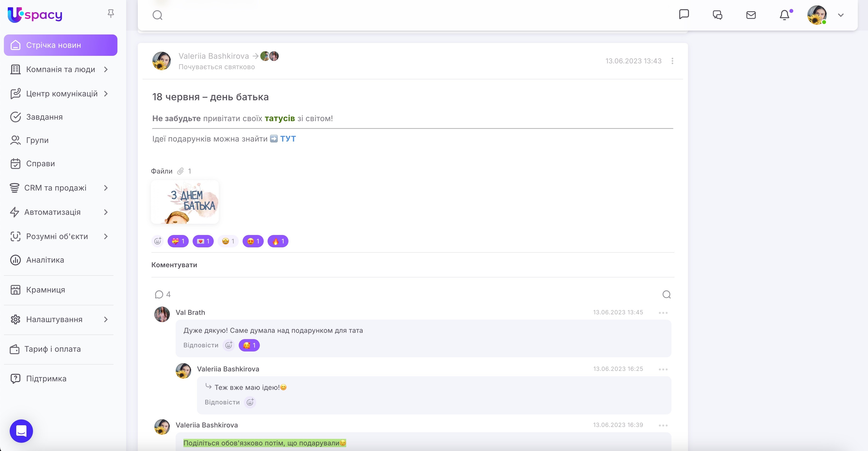Open the chat bubble icon in header
Viewport: 868px width, 451px height.
pos(684,15)
